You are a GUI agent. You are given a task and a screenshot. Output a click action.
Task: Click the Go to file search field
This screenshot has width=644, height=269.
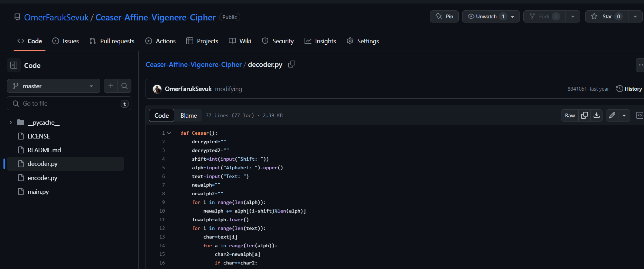[x=69, y=103]
